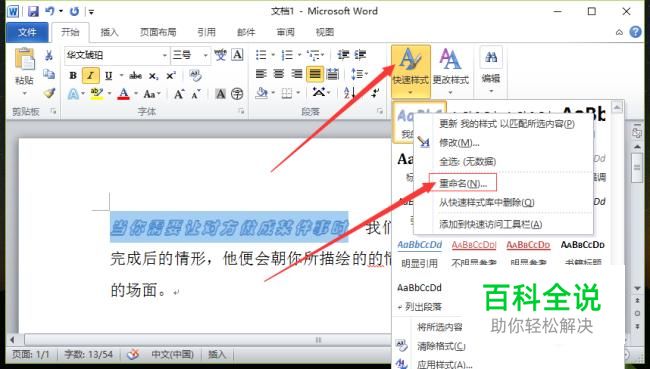Click the enclosed character 字 icon

(x=237, y=94)
